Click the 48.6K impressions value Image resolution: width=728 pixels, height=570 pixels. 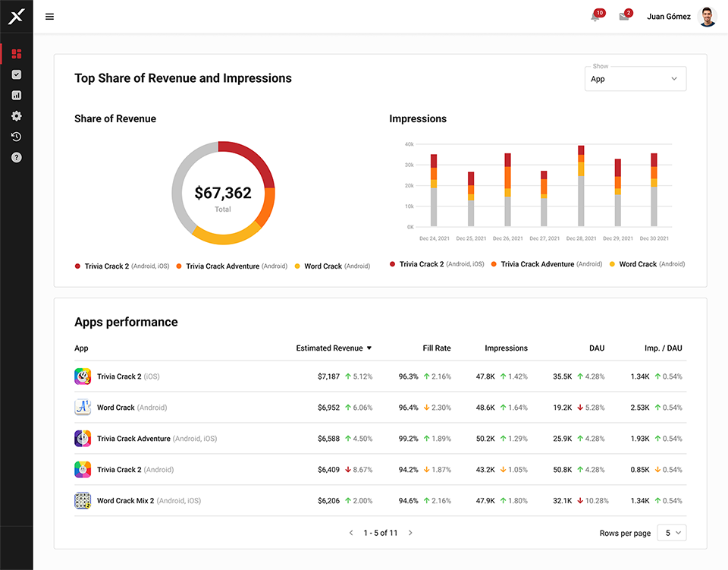[x=485, y=408]
